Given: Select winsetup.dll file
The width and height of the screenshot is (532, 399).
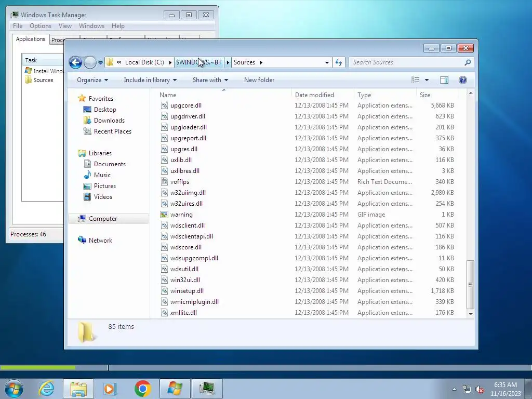Looking at the screenshot, I should (x=187, y=291).
